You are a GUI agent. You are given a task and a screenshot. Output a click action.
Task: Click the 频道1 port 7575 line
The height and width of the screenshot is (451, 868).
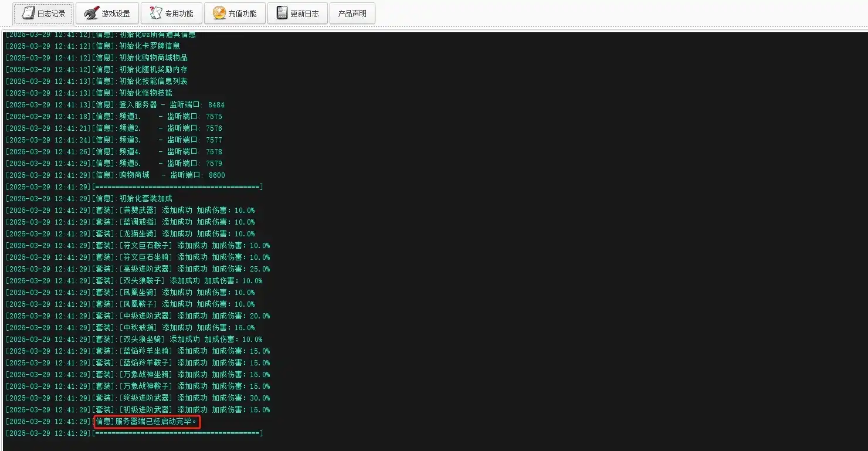[114, 116]
